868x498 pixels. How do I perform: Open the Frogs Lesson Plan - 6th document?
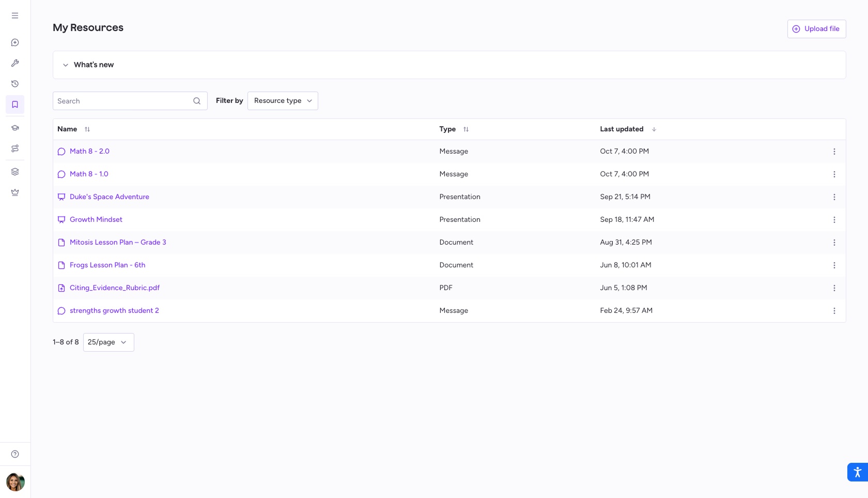point(107,265)
